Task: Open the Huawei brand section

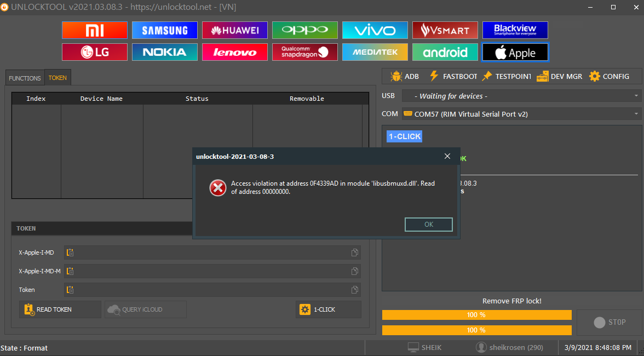Action: pos(235,30)
